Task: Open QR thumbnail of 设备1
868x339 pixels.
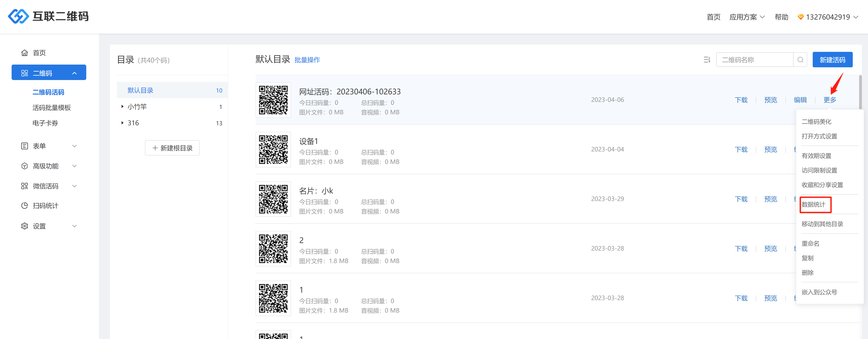Action: coord(273,149)
